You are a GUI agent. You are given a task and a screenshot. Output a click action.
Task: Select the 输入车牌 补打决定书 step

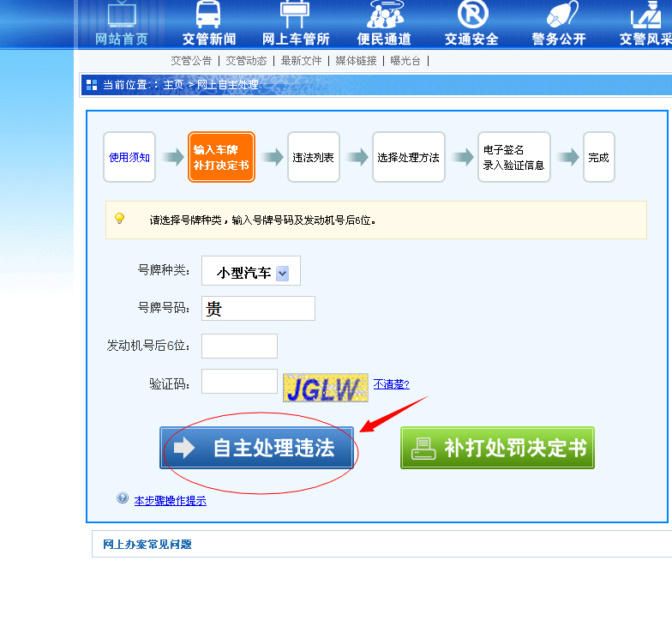[221, 158]
